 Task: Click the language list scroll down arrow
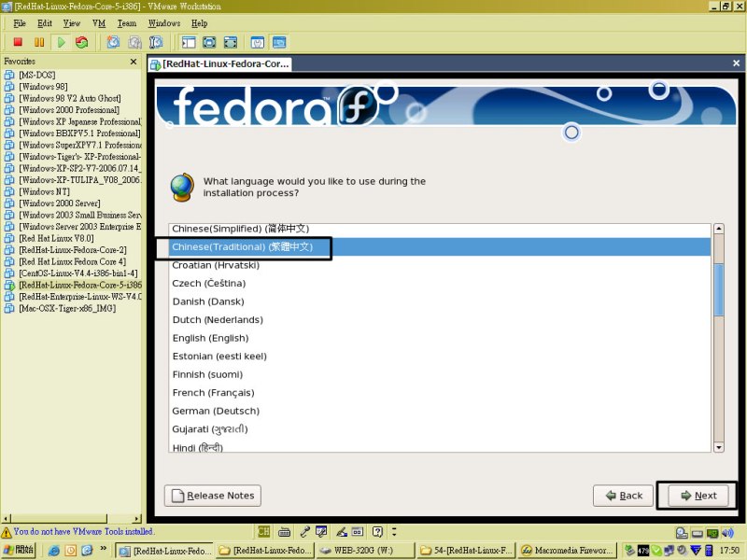point(718,447)
